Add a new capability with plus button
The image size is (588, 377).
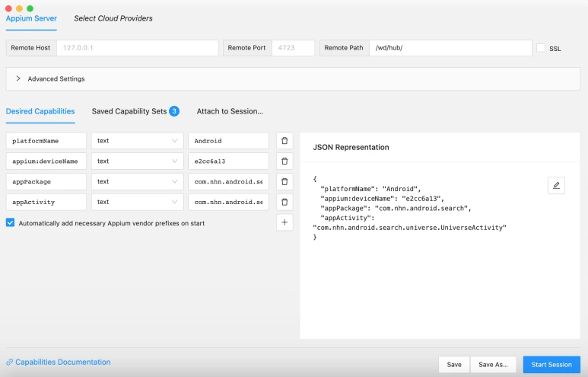click(x=284, y=222)
